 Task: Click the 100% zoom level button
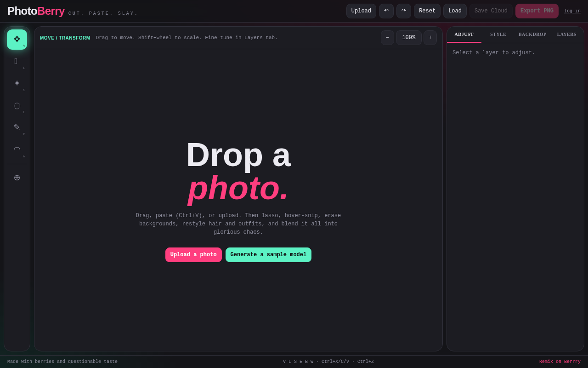(409, 38)
